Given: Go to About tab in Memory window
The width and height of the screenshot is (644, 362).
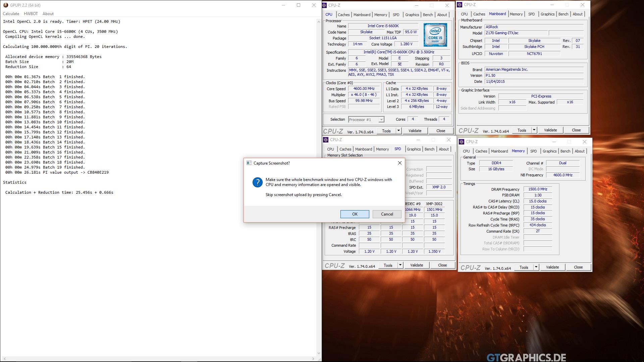Looking at the screenshot, I should [579, 151].
